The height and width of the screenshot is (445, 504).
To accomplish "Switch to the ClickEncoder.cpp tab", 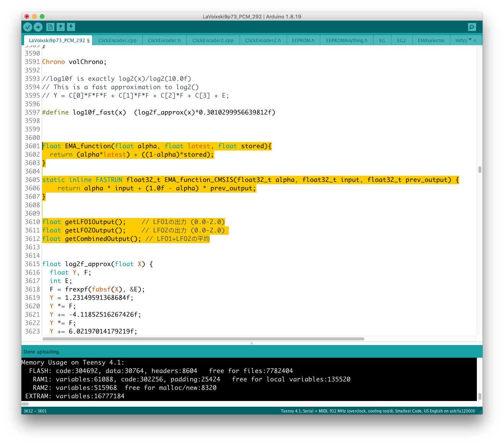I will click(117, 41).
